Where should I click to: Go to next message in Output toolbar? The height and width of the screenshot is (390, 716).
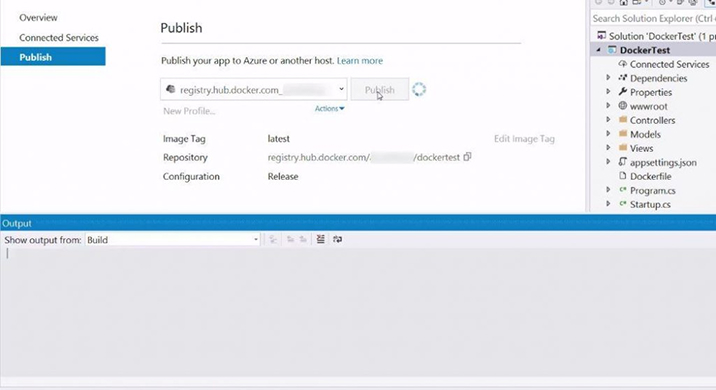point(303,239)
